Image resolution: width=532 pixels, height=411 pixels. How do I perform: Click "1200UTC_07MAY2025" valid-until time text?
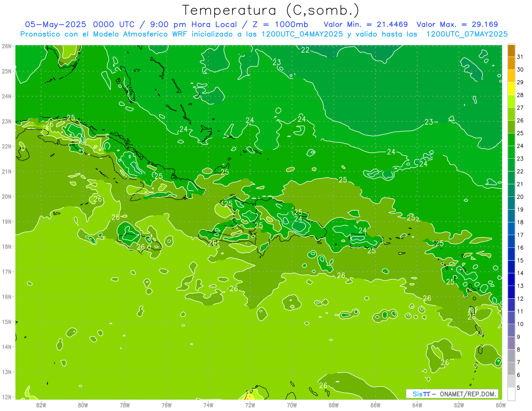point(467,34)
